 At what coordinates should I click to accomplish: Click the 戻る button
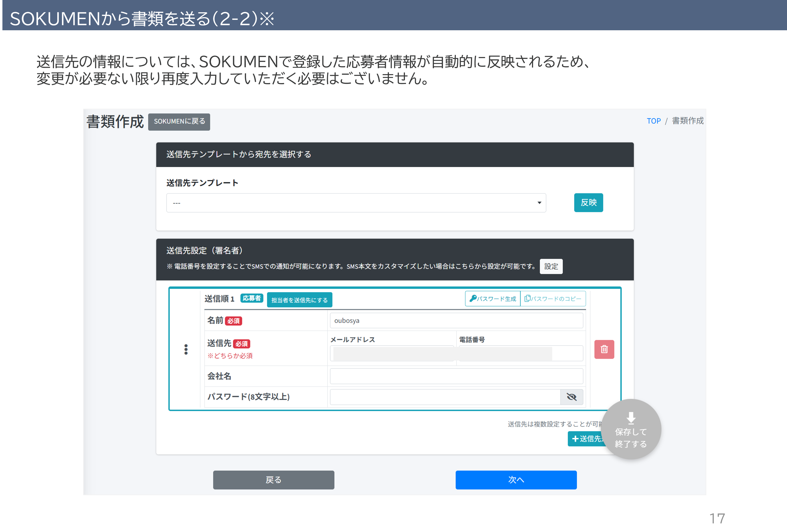(x=273, y=480)
